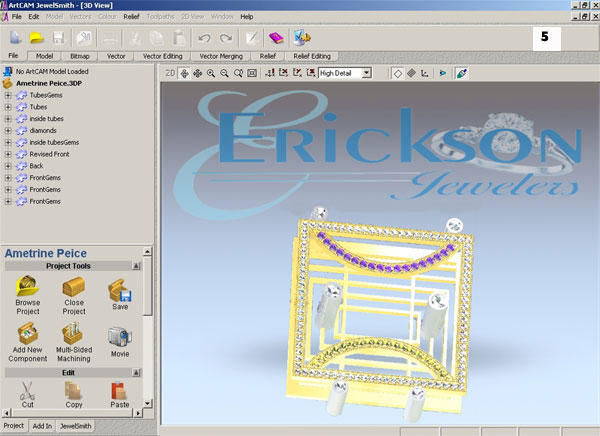Viewport: 600px width, 436px height.
Task: Open the High Detail dropdown
Action: (367, 73)
